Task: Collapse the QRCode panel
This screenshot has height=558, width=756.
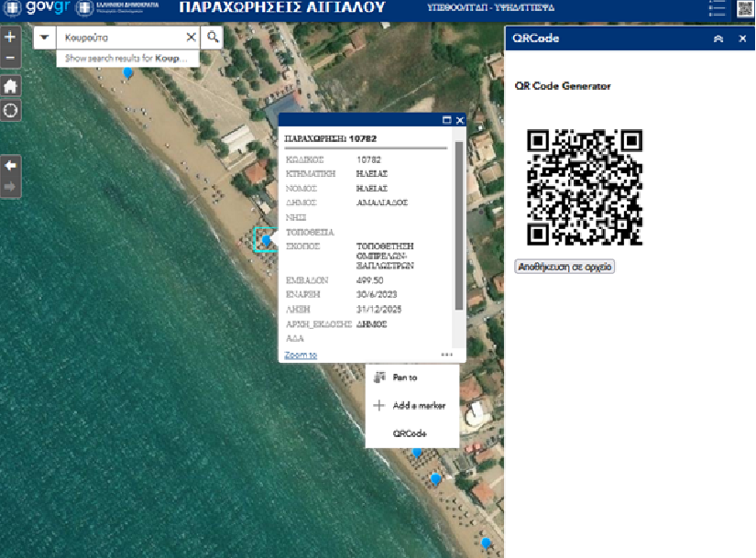Action: point(718,38)
